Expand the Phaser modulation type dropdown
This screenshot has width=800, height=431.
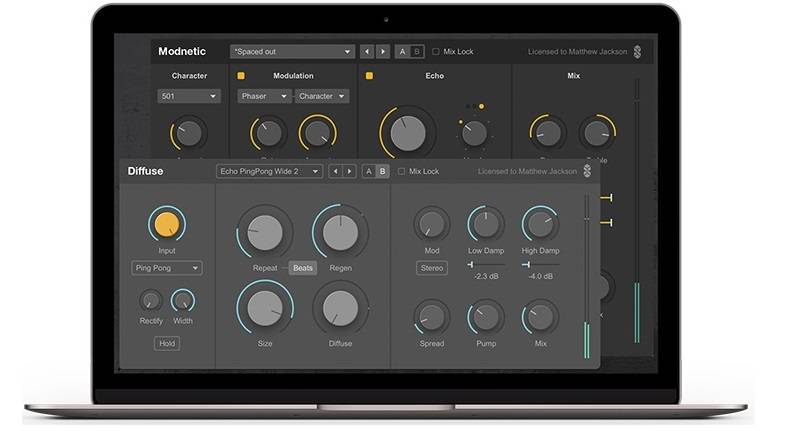pos(264,96)
